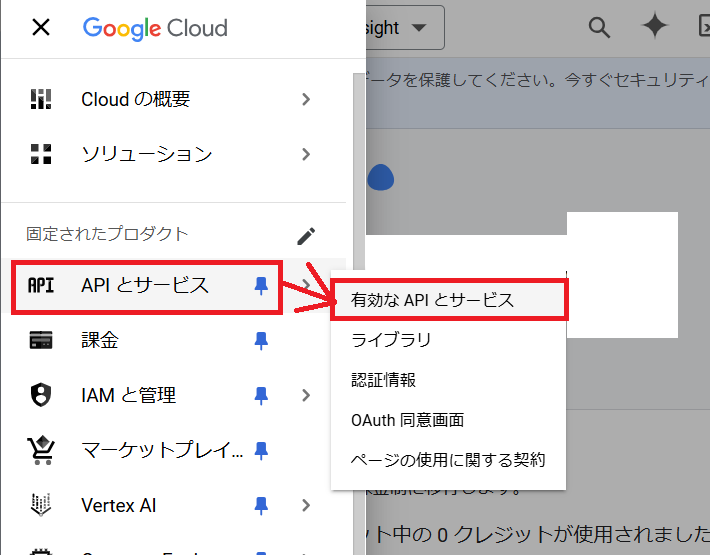Image resolution: width=710 pixels, height=555 pixels.
Task: Click the Vertex AI icon
Action: click(41, 505)
